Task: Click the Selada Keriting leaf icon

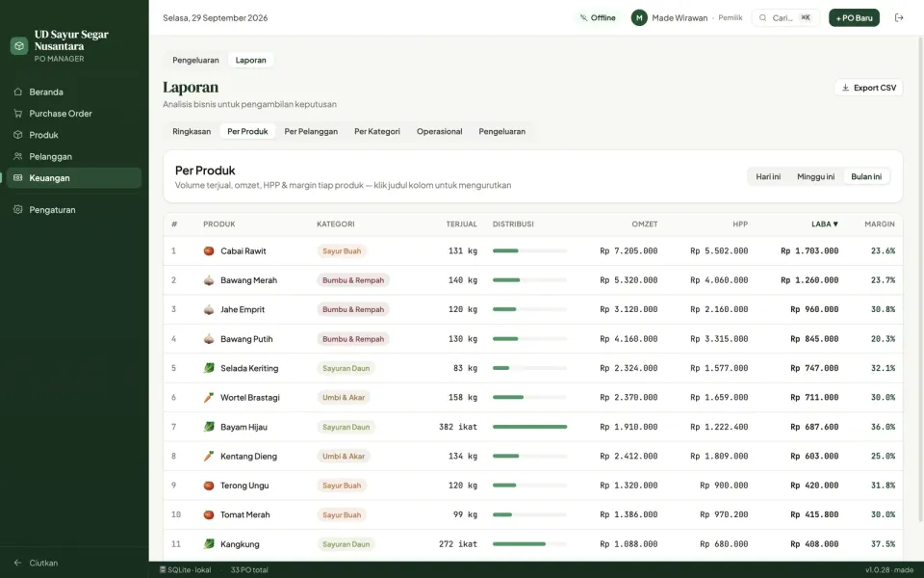Action: (x=209, y=368)
